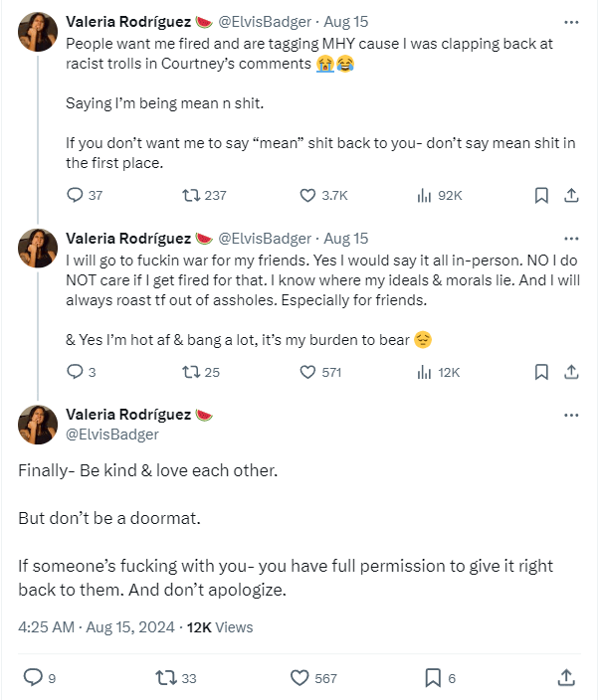This screenshot has height=700, width=602.
Task: Bookmark the first tweet about racist trolls
Action: coord(541,195)
